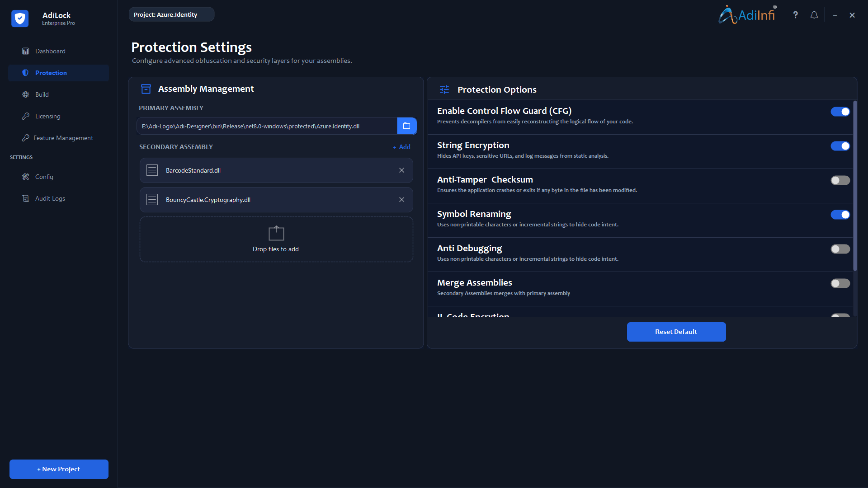Click the AdiLock shield logo icon
The height and width of the screenshot is (488, 868).
click(20, 19)
